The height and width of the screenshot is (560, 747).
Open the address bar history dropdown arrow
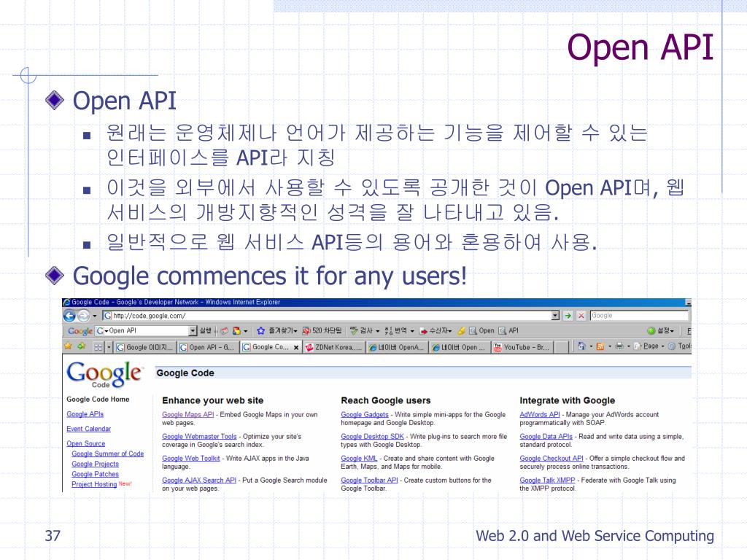[x=555, y=316]
